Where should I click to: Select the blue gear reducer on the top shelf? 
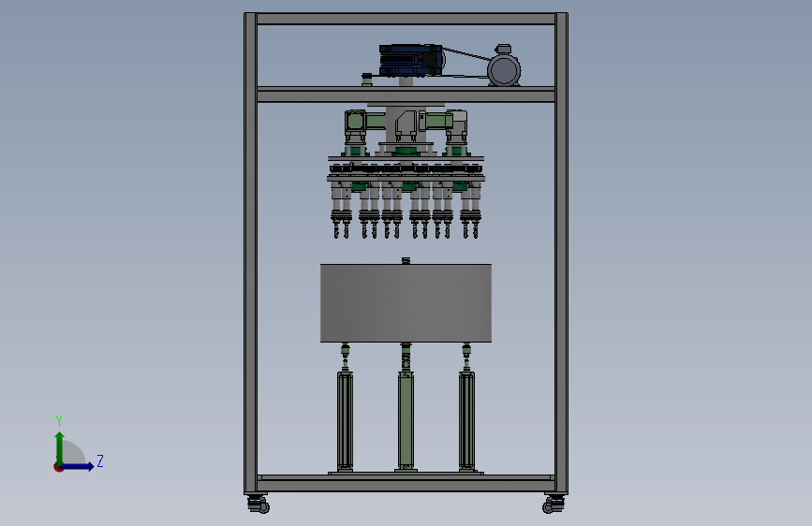point(411,60)
